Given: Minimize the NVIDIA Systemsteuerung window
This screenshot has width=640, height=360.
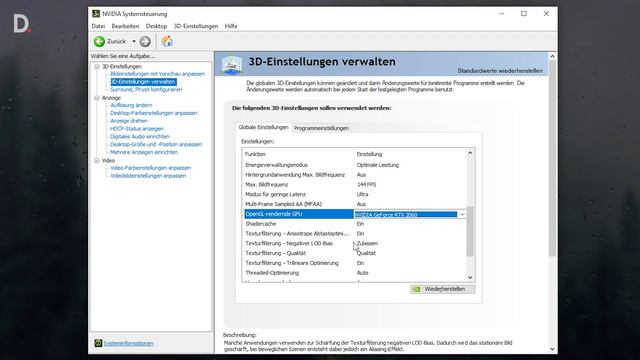Looking at the screenshot, I should click(x=502, y=13).
